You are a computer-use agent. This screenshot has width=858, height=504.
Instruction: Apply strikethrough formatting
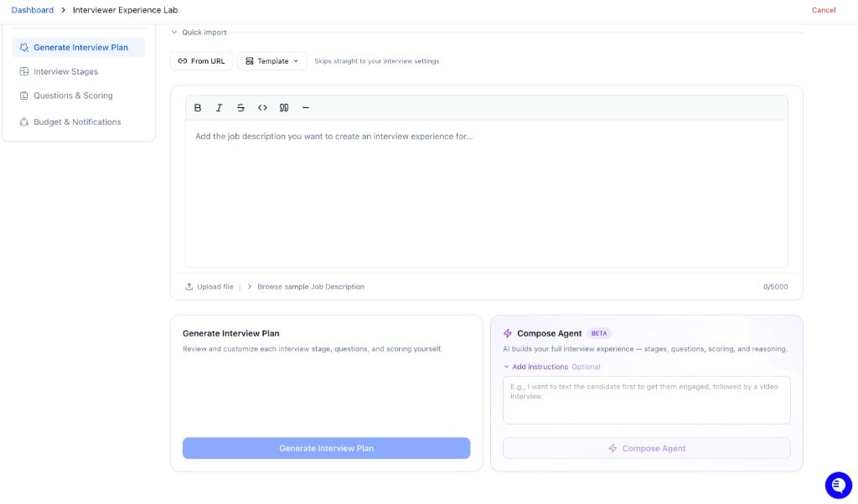point(240,108)
